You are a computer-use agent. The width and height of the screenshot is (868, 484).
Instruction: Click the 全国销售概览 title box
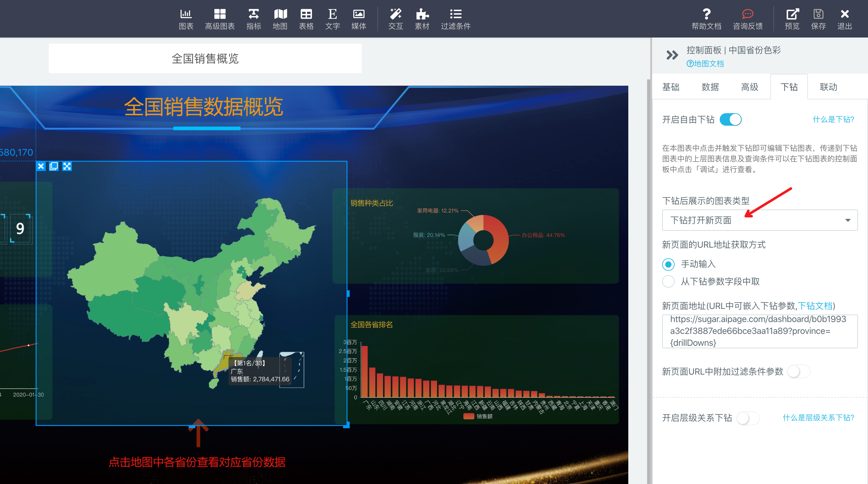point(205,58)
